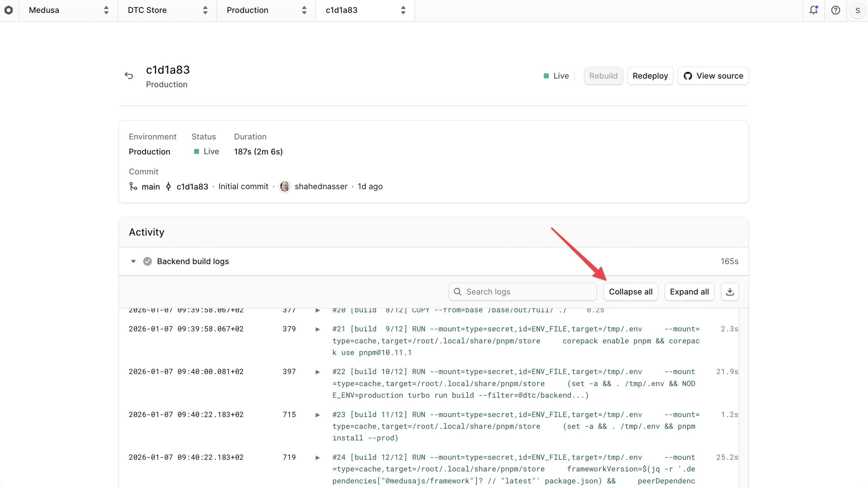The width and height of the screenshot is (868, 488).
Task: Click the Medusa logo in the top left
Action: pos(9,10)
